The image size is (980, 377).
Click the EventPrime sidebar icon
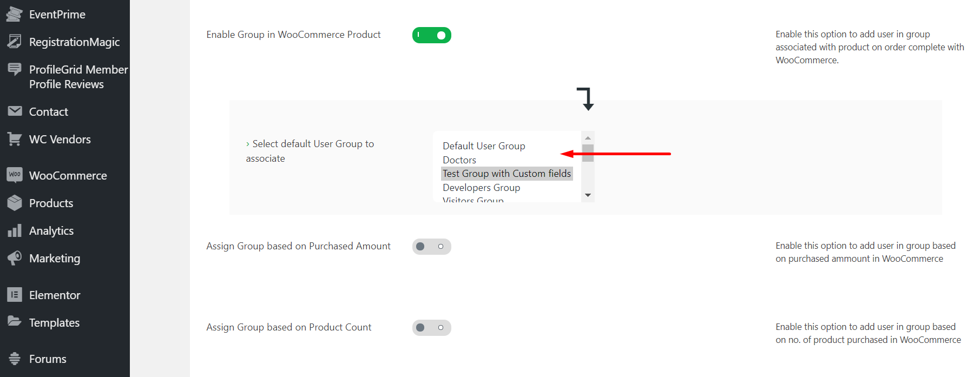click(x=15, y=14)
